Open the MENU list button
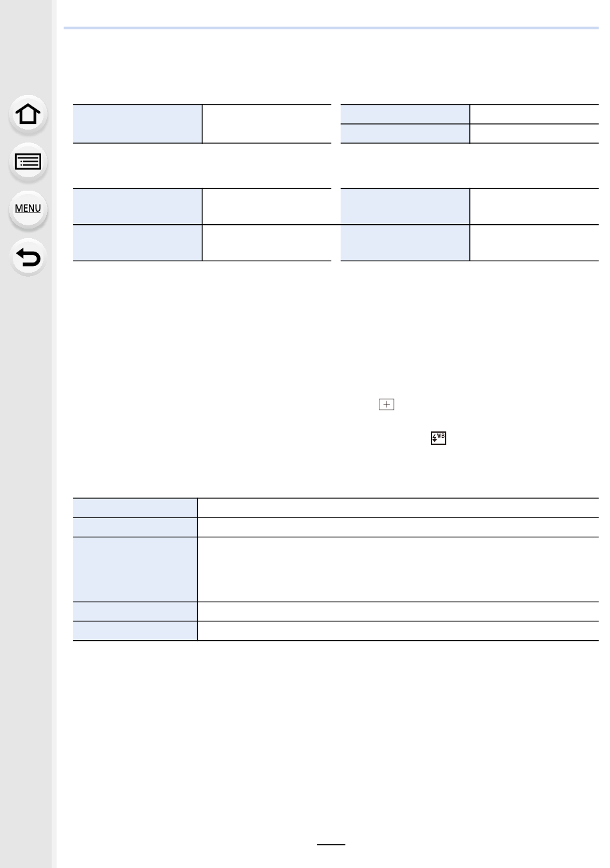 [28, 209]
